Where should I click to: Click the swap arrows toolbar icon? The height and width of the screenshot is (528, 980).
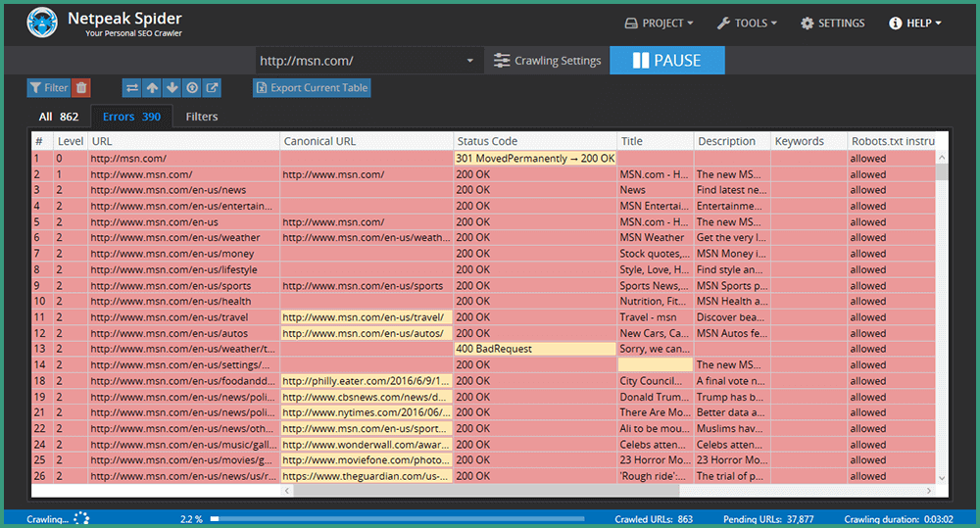pyautogui.click(x=132, y=88)
